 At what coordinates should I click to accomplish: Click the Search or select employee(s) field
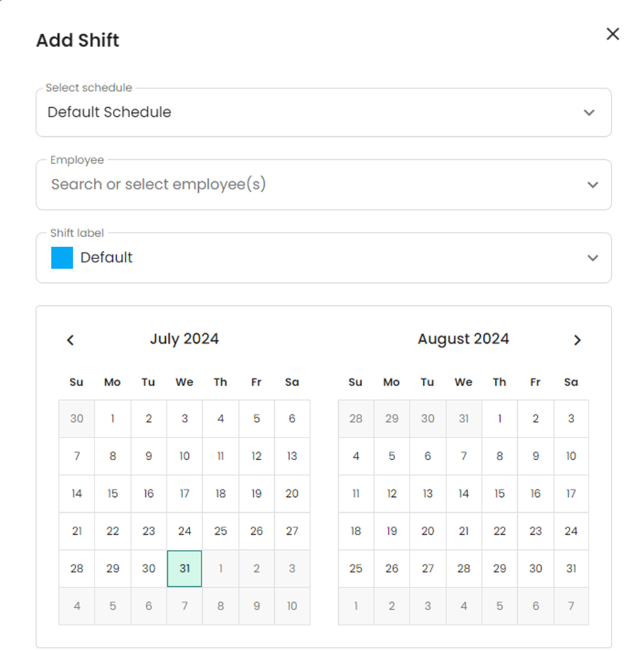[264, 184]
